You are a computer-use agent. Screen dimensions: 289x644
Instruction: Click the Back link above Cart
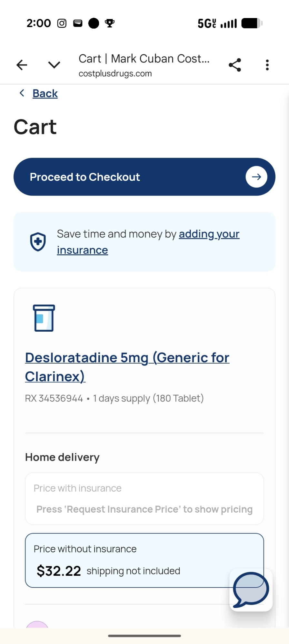click(45, 94)
